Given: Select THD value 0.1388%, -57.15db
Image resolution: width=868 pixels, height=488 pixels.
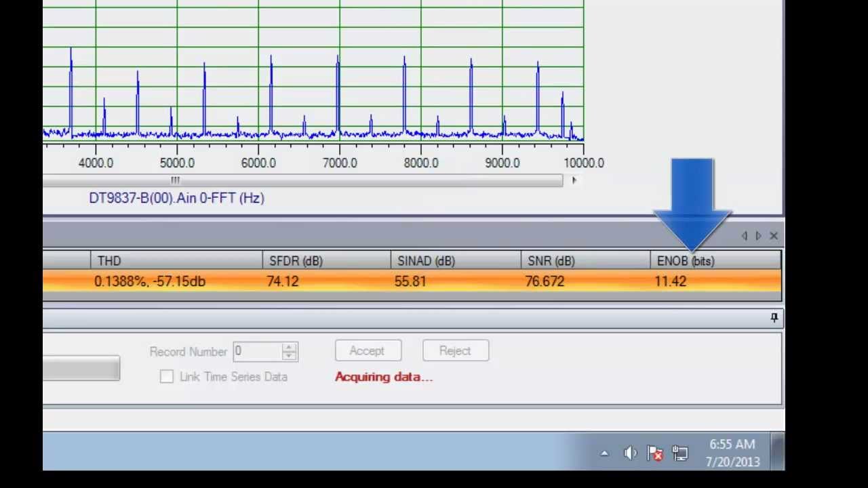Looking at the screenshot, I should [x=150, y=281].
